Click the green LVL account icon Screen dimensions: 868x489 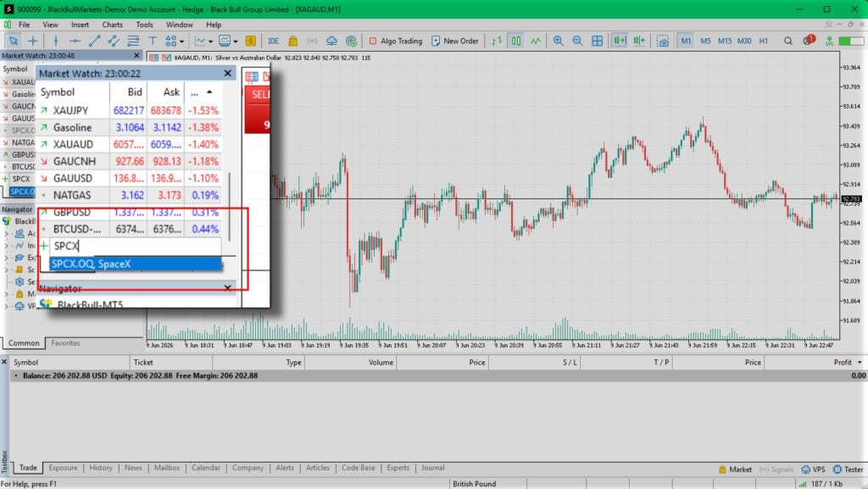click(x=829, y=41)
